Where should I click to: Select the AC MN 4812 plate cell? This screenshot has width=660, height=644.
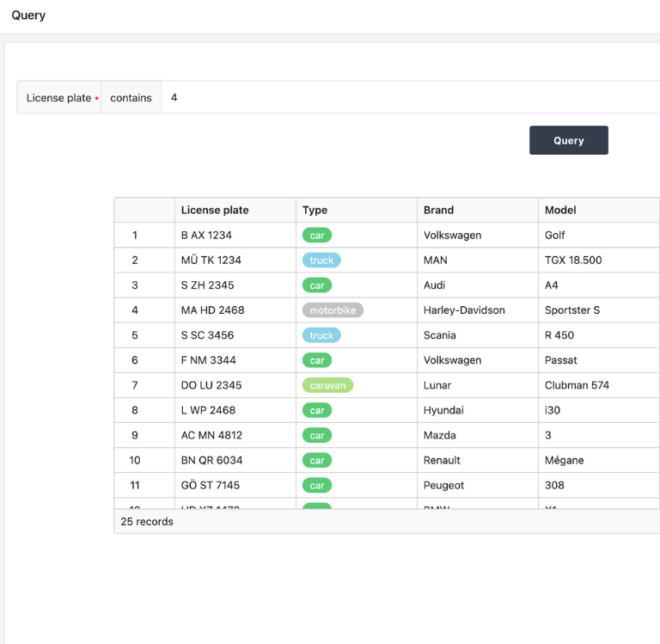(235, 435)
